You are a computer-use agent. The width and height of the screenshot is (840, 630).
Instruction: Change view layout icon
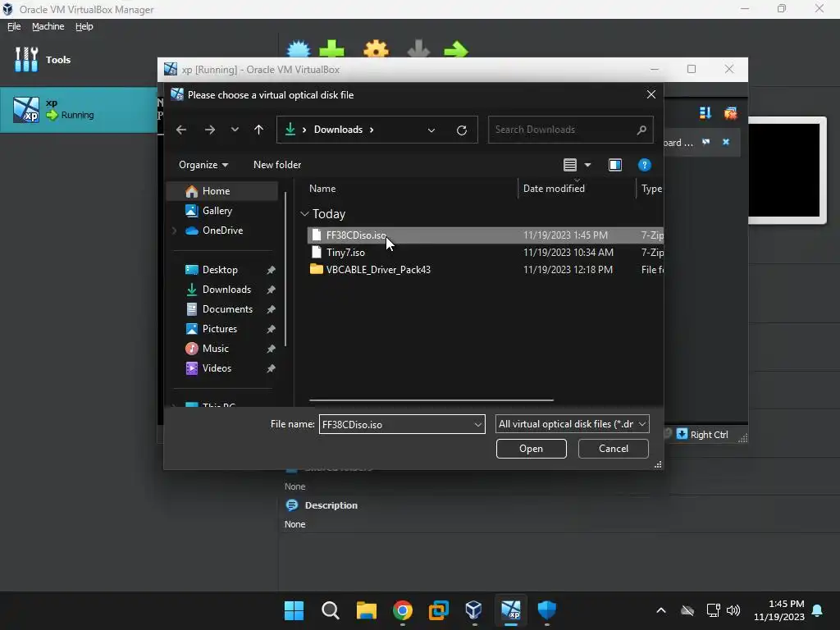click(x=570, y=165)
